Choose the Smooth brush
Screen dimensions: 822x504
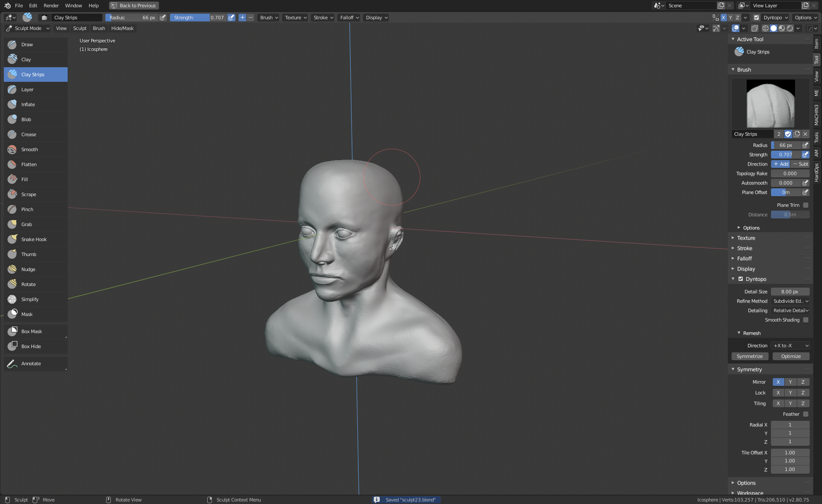click(x=30, y=149)
